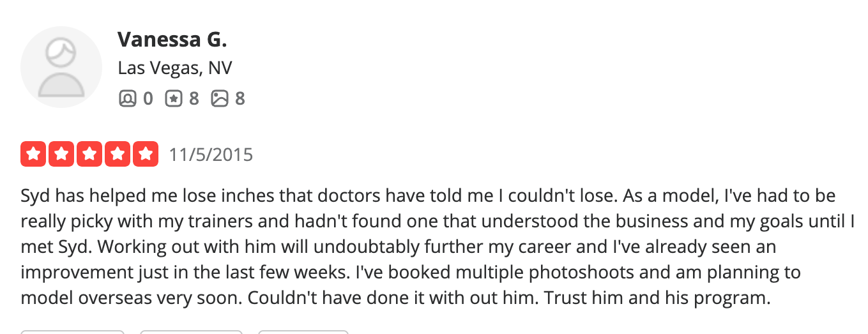Click the photo count 8 after image icon
Screen dimensions: 868x334
click(240, 98)
